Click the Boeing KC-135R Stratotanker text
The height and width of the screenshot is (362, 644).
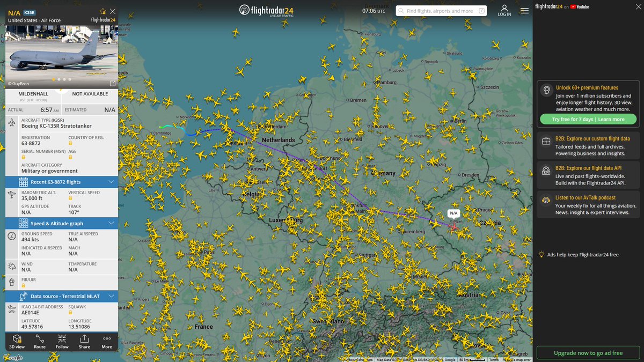[x=56, y=126]
